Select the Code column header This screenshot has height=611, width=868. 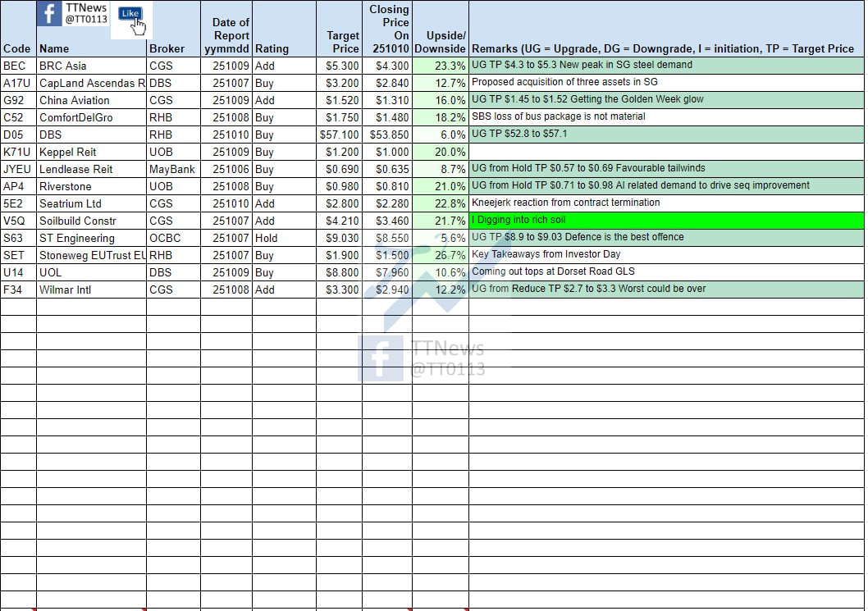click(x=17, y=48)
